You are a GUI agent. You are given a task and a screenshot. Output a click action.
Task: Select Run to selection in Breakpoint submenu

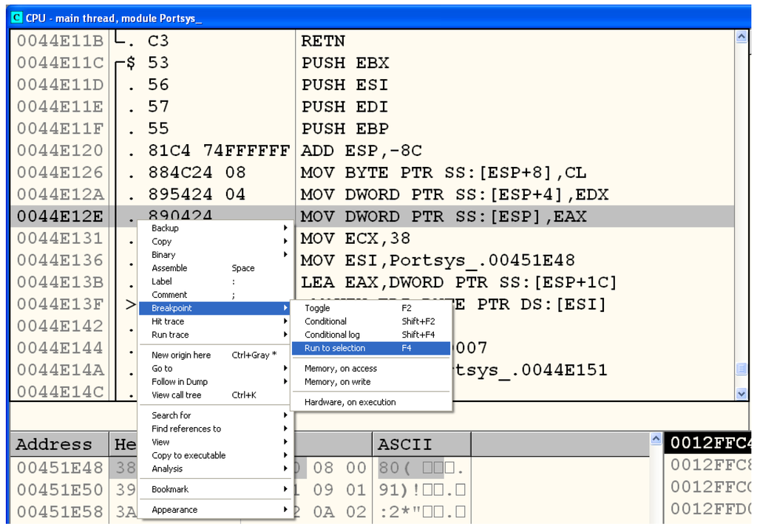coord(334,348)
